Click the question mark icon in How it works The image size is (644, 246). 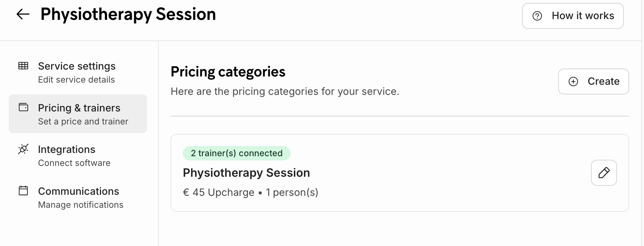pos(537,16)
